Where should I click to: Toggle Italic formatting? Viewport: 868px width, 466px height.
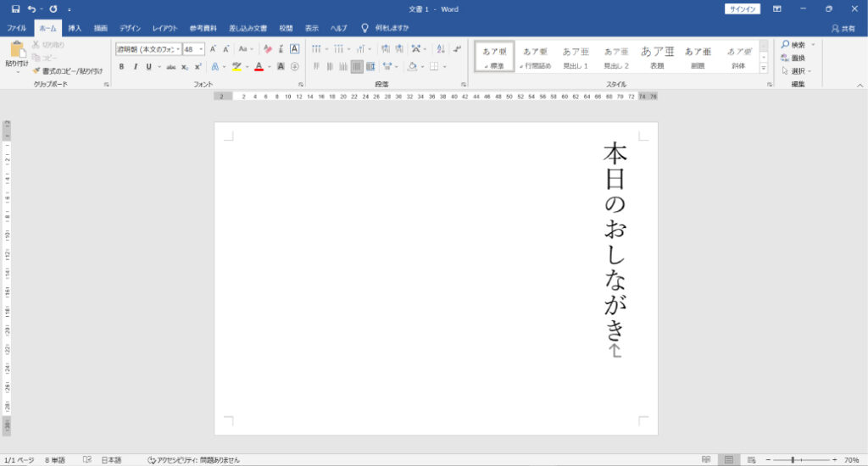pyautogui.click(x=135, y=67)
